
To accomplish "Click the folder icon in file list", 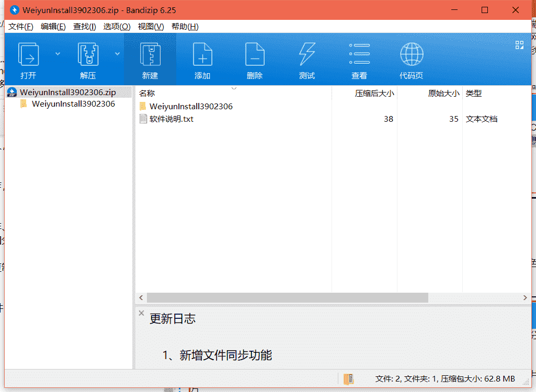I will (x=143, y=106).
